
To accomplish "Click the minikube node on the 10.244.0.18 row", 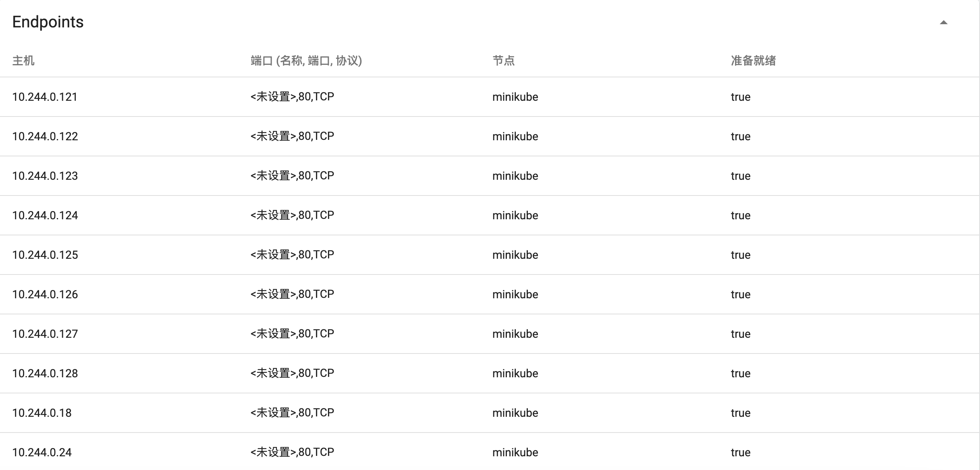I will coord(515,412).
